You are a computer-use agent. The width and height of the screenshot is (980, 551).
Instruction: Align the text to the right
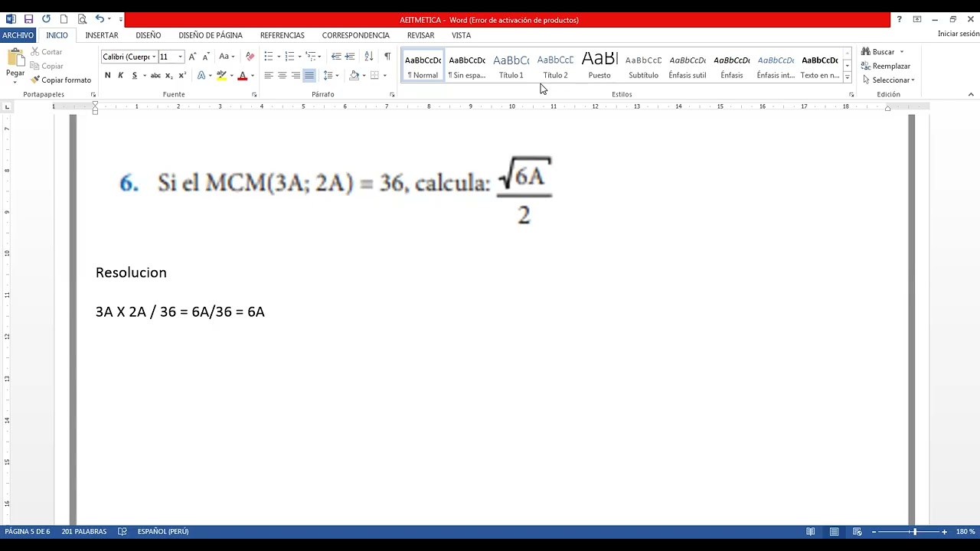(296, 76)
